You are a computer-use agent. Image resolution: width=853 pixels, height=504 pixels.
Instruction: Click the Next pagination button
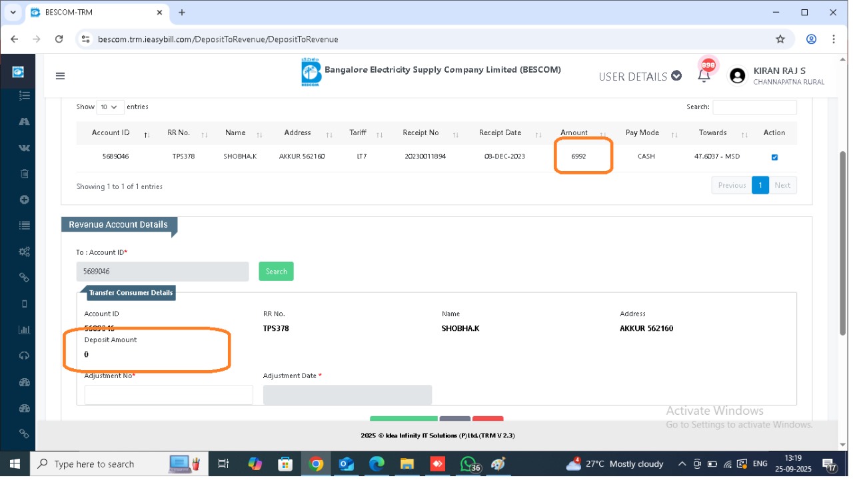[x=782, y=185]
